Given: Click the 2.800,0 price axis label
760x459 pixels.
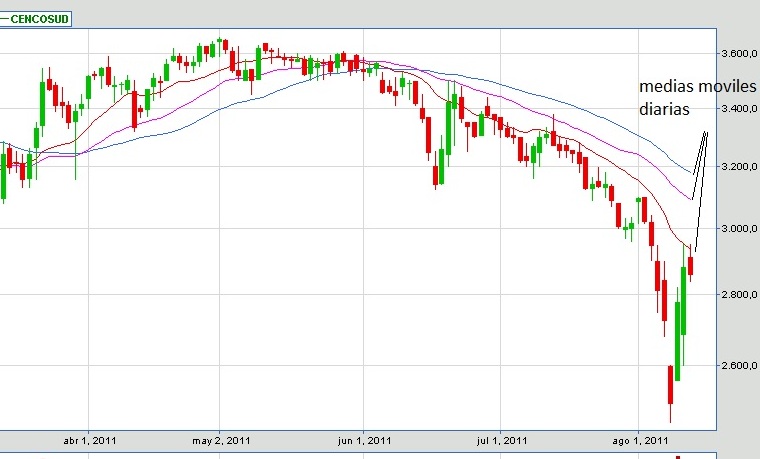Looking at the screenshot, I should 740,294.
